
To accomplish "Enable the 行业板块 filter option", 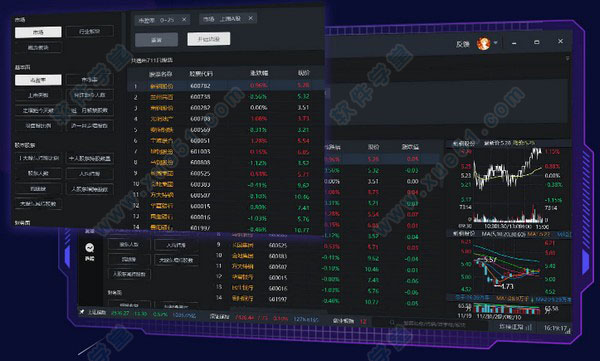I will point(90,31).
